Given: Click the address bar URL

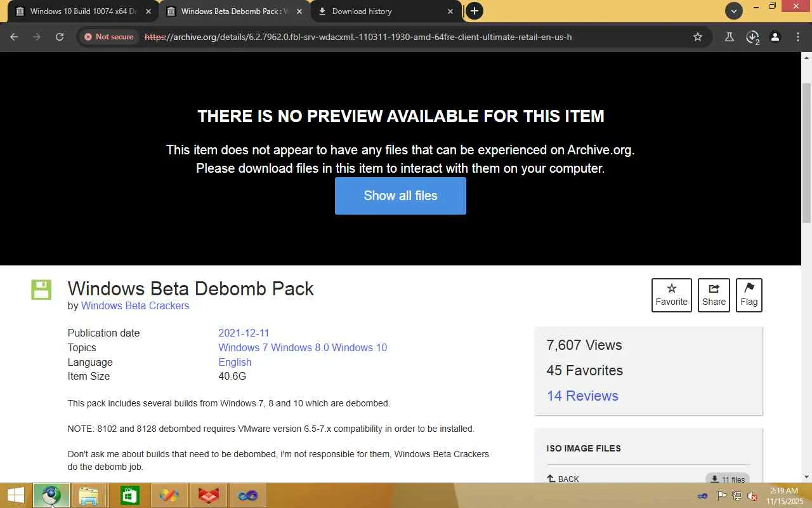Looking at the screenshot, I should (358, 37).
